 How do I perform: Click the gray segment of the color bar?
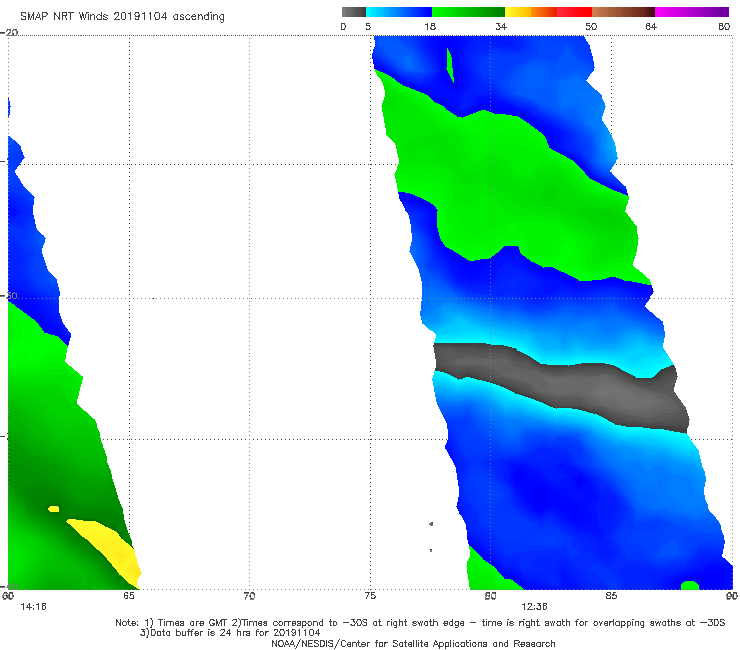[x=354, y=12]
